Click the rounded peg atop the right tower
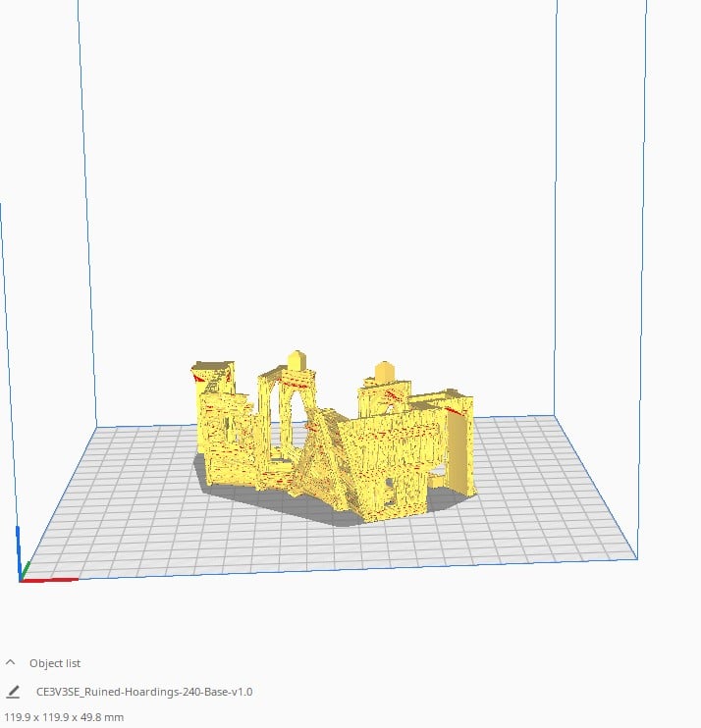 click(384, 372)
